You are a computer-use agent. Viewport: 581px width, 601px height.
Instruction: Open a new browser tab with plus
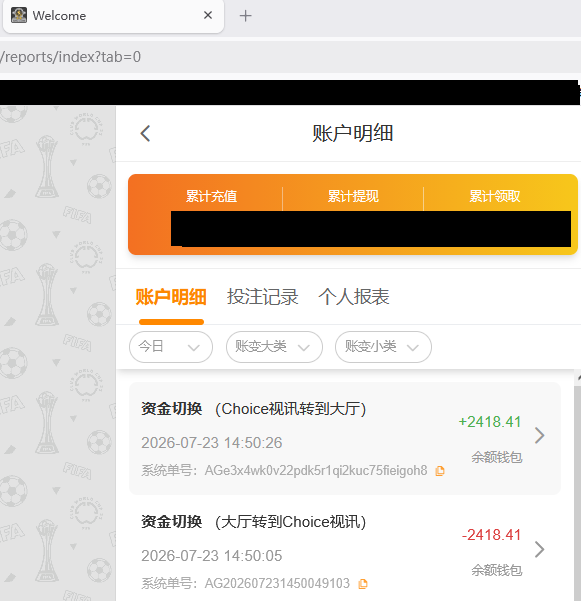(x=245, y=16)
